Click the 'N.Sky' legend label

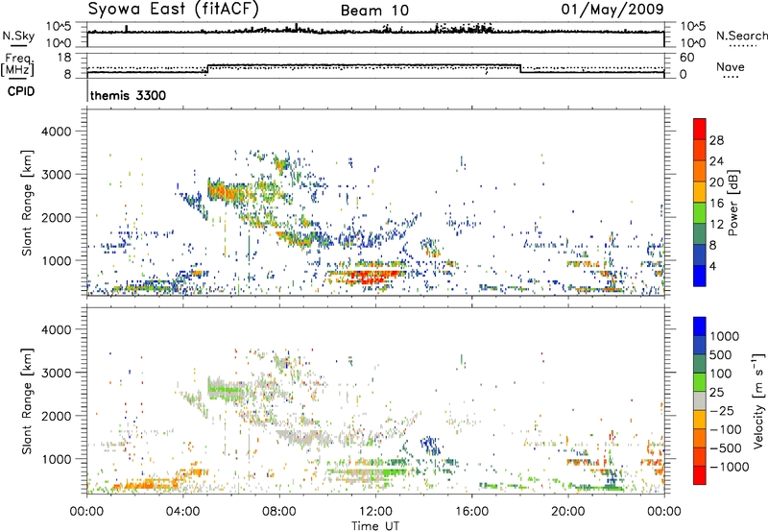(18, 36)
